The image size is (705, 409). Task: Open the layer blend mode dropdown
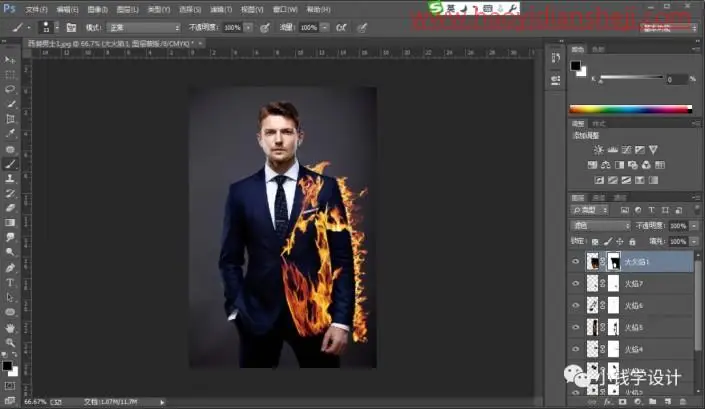point(600,226)
